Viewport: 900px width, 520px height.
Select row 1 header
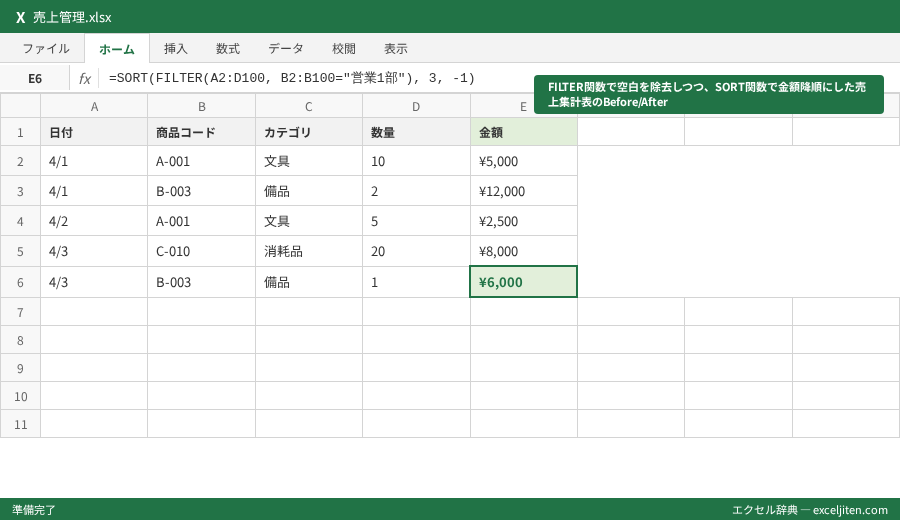tap(20, 133)
